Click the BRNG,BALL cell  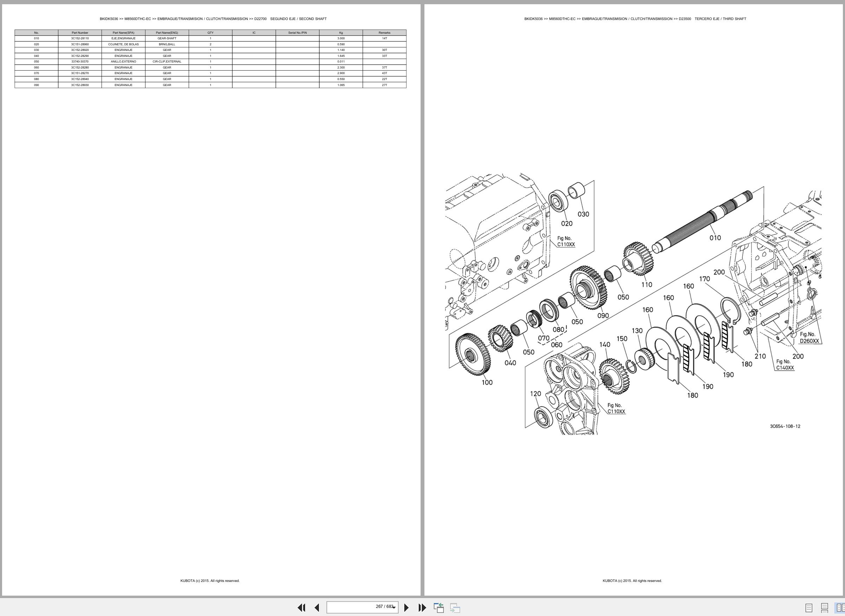(167, 44)
